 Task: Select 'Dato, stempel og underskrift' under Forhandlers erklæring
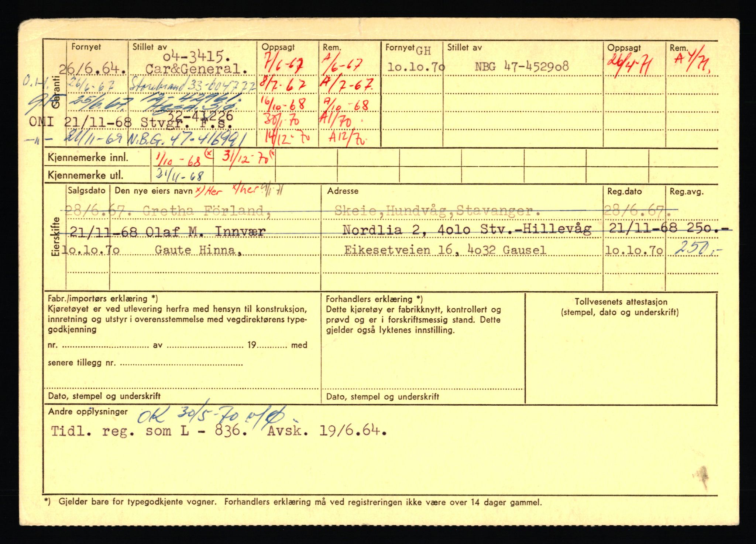coord(382,397)
